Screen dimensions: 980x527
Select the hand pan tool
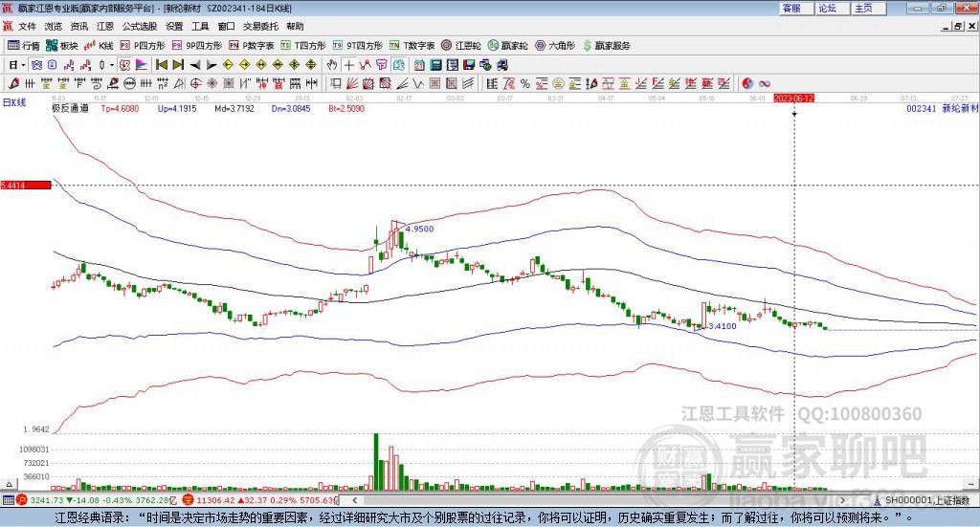pos(332,65)
